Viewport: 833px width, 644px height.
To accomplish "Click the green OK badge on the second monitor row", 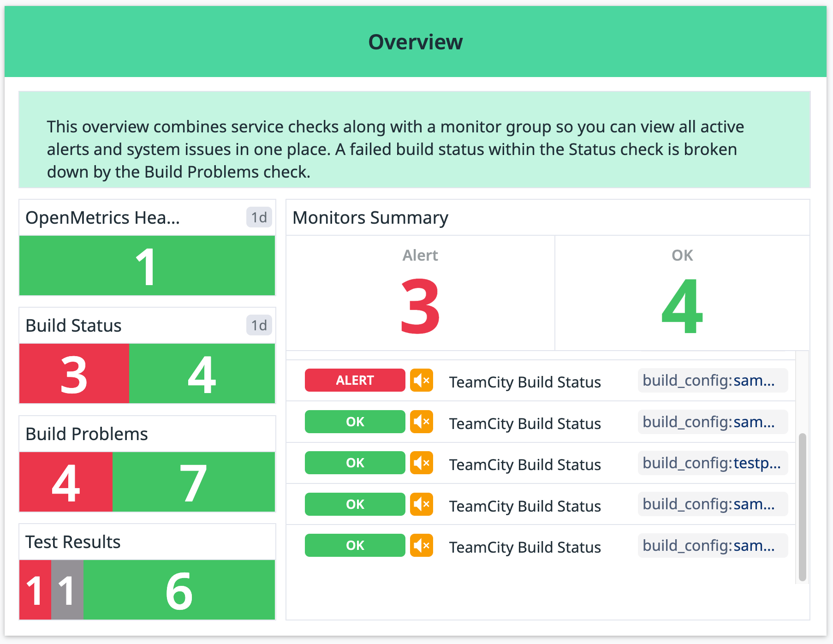I will [354, 422].
